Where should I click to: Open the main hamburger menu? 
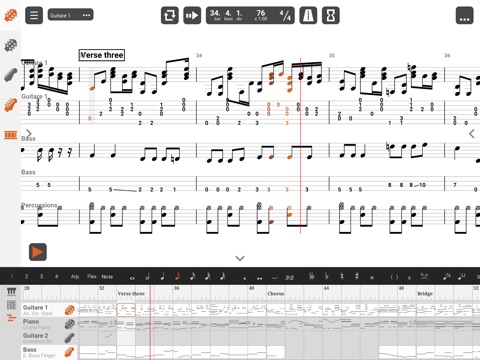(34, 15)
